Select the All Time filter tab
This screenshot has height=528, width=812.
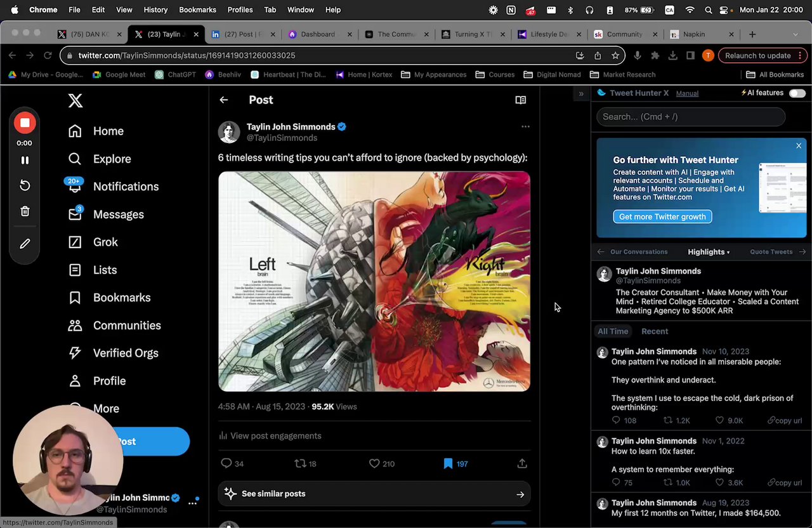point(613,331)
